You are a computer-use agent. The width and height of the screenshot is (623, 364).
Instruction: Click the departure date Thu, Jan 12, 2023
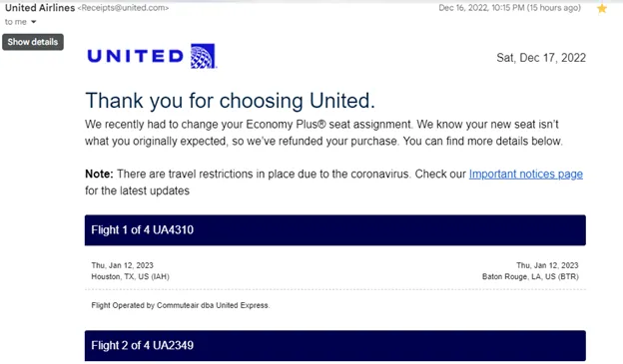click(x=123, y=265)
